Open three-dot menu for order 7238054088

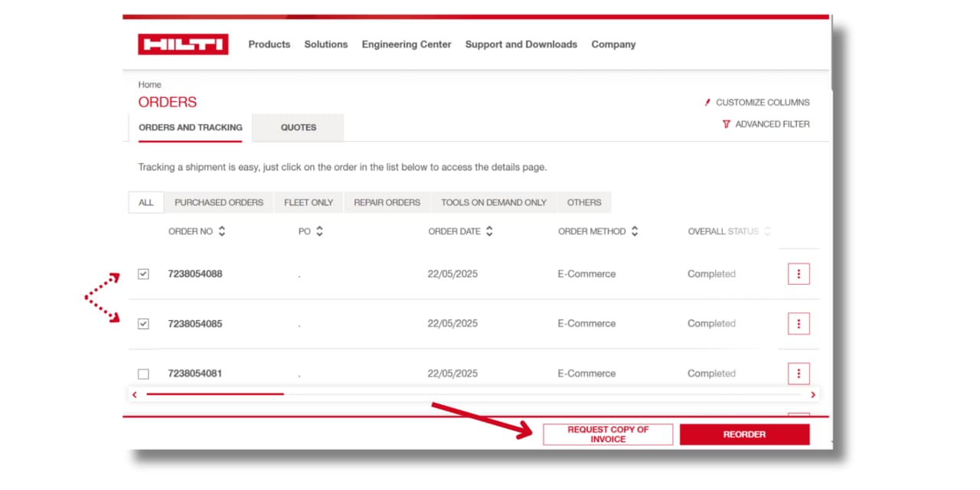(799, 274)
